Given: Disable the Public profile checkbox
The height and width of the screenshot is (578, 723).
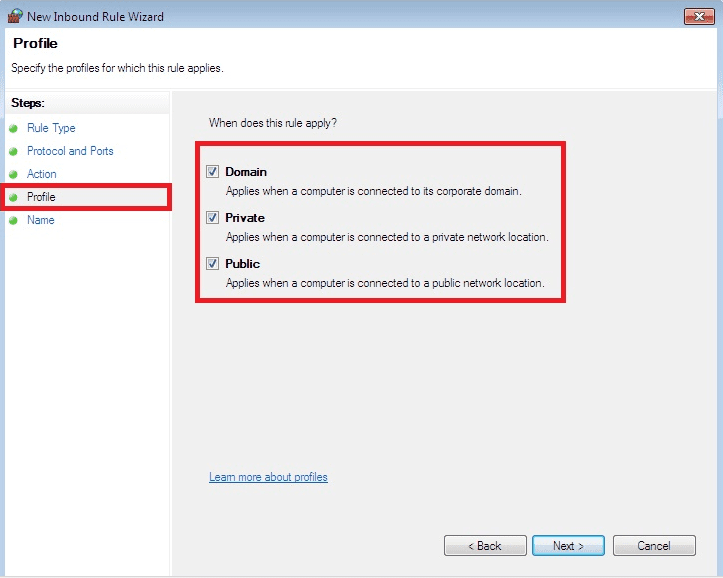Looking at the screenshot, I should (x=212, y=264).
